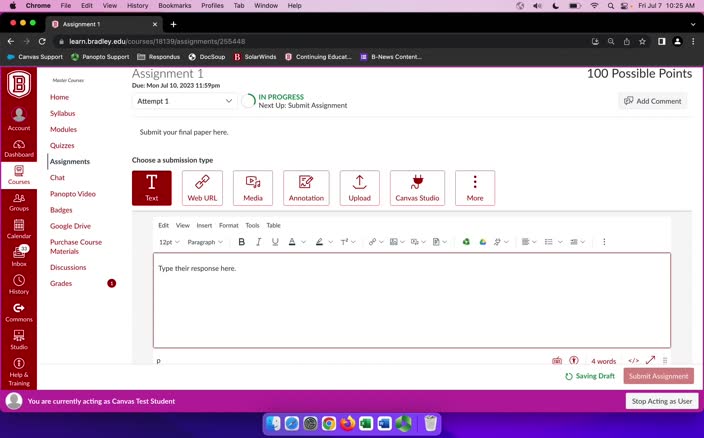Image resolution: width=704 pixels, height=438 pixels.
Task: Click the apps plug icon in toolbar
Action: [x=497, y=242]
